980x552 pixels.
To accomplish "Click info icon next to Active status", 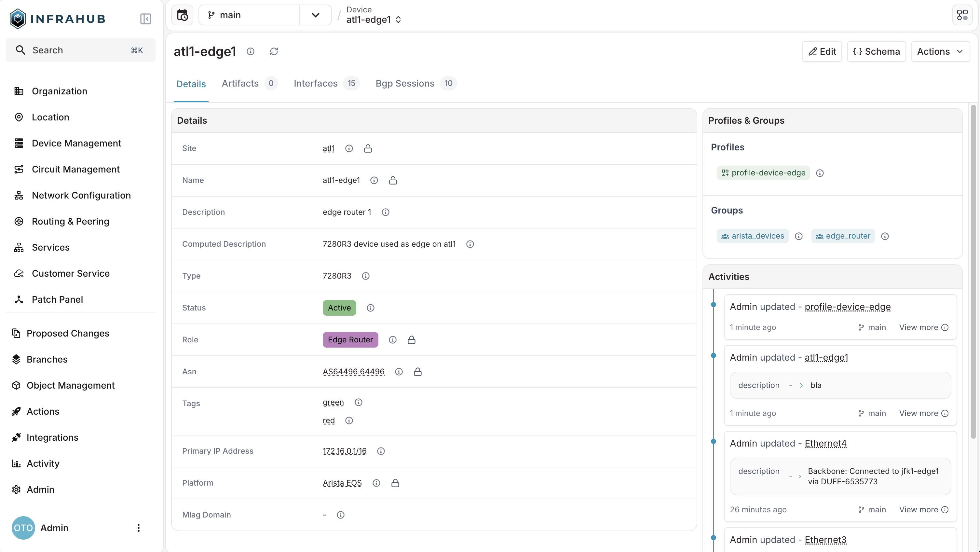I will pyautogui.click(x=370, y=308).
